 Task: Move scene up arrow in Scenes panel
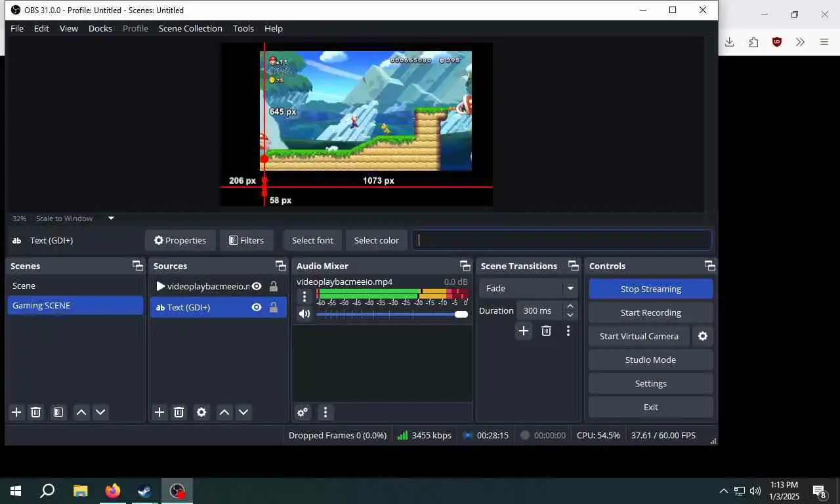pos(81,412)
